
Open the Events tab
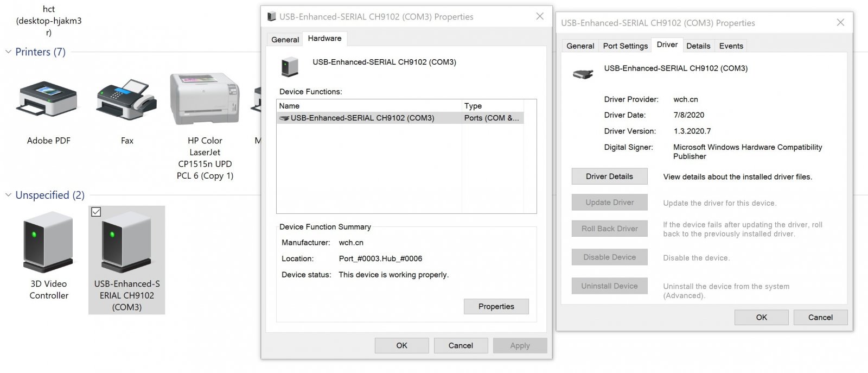click(731, 46)
